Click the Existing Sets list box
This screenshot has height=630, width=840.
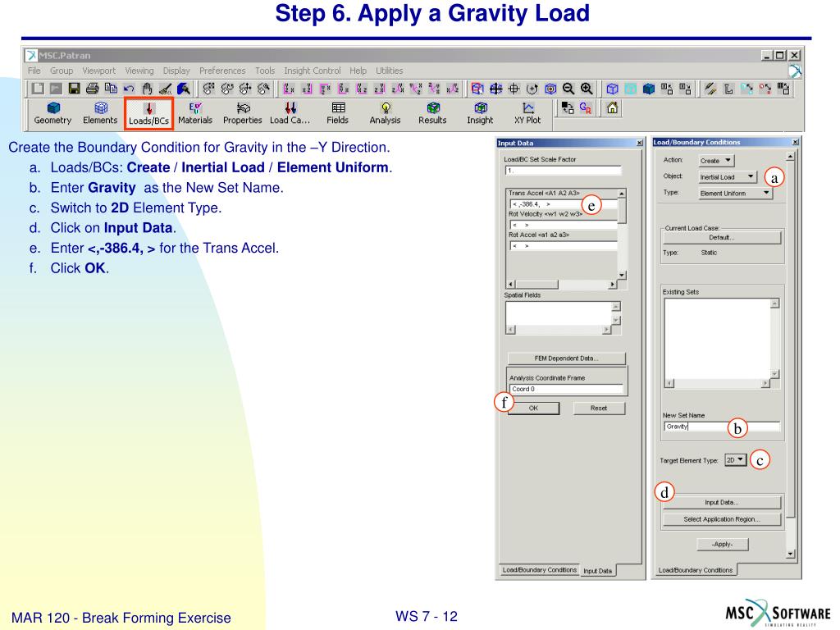tap(717, 339)
